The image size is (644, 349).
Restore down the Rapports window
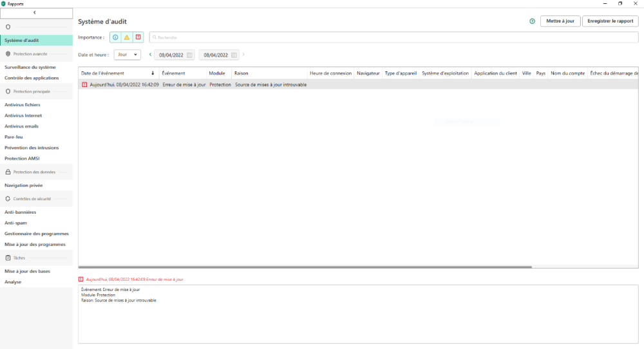[x=620, y=4]
